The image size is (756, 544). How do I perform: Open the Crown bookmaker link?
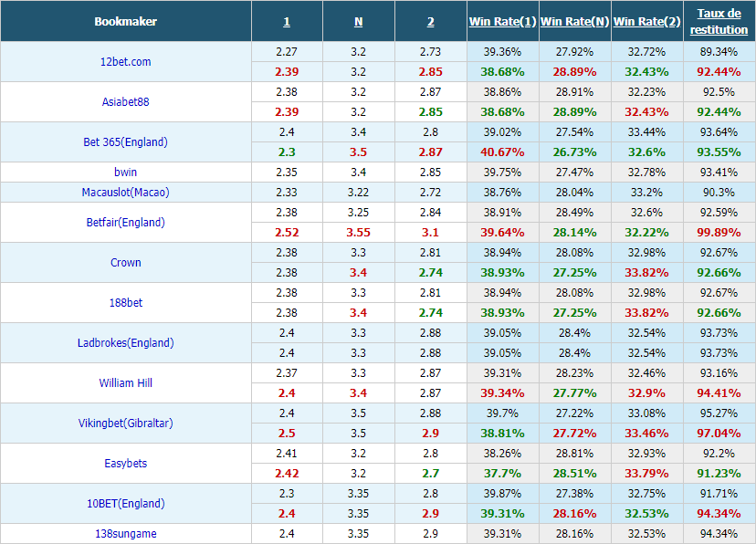coord(125,263)
